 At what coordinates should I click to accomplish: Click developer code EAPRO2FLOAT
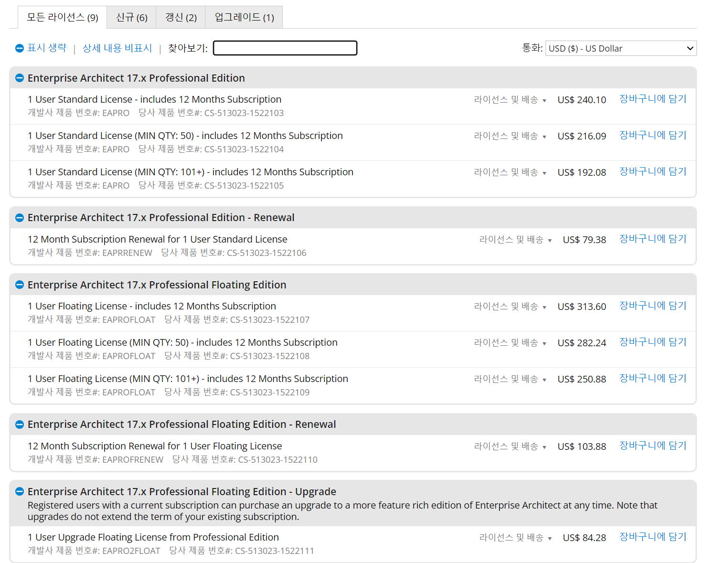pyautogui.click(x=131, y=551)
